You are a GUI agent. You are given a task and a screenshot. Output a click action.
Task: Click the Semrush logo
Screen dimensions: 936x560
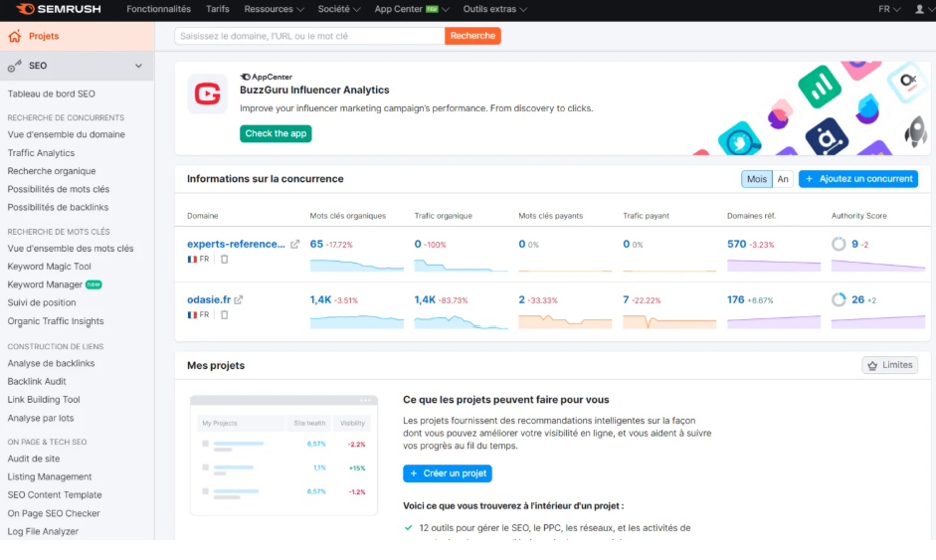click(x=58, y=9)
